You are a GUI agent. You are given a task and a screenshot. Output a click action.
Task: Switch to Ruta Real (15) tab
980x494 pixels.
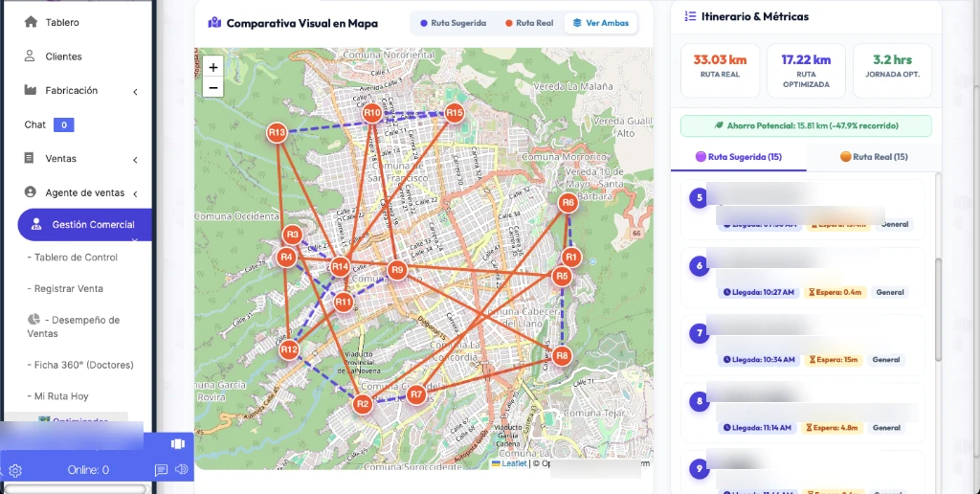coord(874,156)
